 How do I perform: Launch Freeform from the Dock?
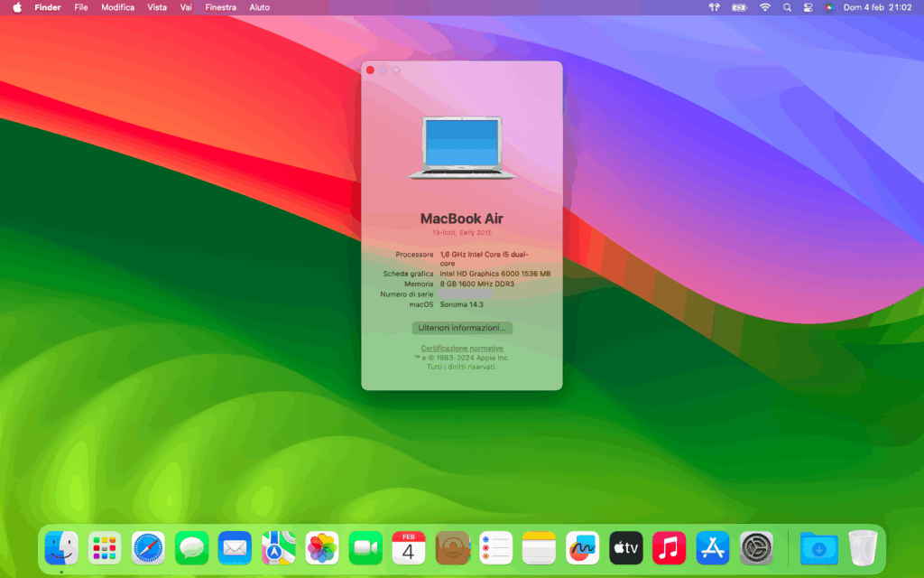pyautogui.click(x=582, y=548)
